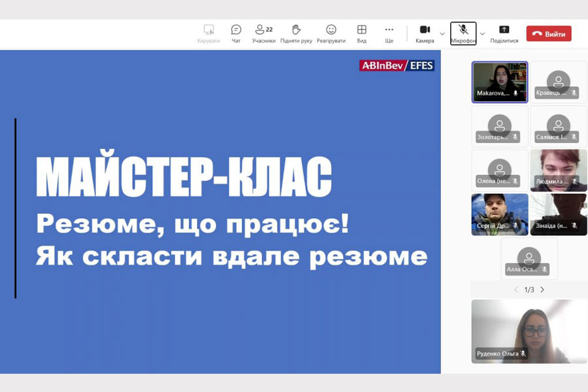Open the Чат chat panel
588x392 pixels.
[236, 33]
